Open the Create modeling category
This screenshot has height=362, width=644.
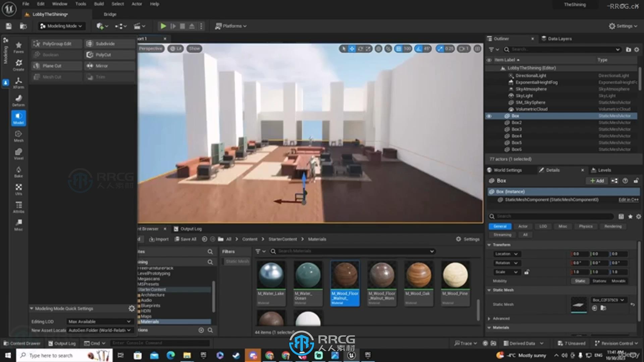[18, 65]
